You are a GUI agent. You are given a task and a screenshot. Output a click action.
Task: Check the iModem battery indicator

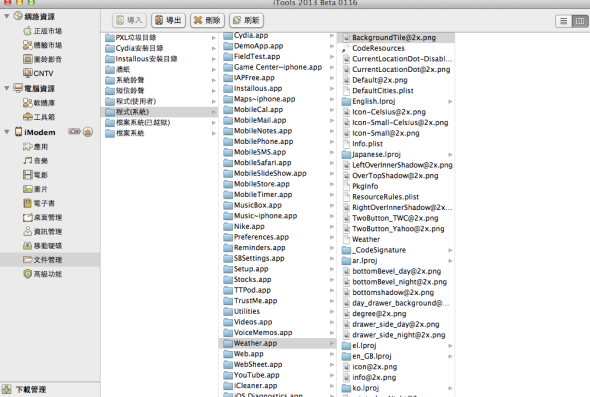click(x=74, y=131)
